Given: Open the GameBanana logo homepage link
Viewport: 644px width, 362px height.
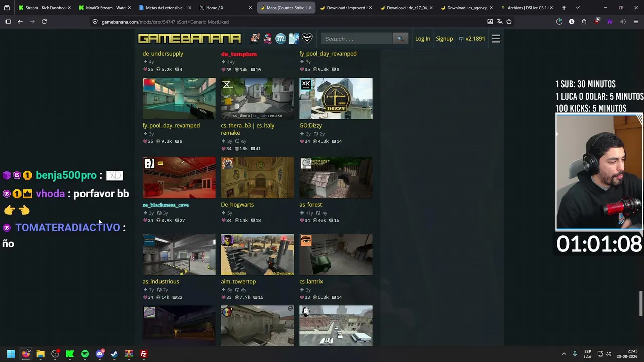Looking at the screenshot, I should [x=190, y=39].
